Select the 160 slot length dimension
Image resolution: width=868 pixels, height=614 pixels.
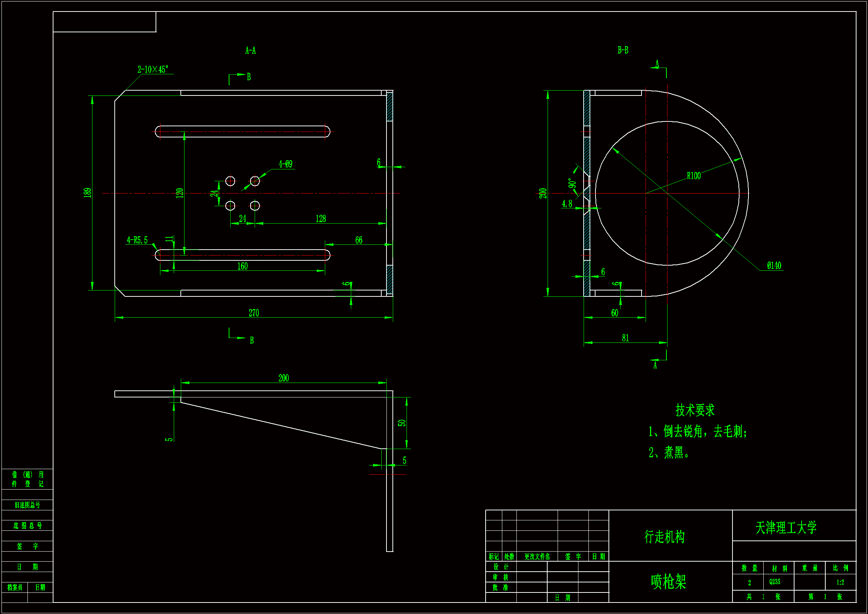(242, 266)
